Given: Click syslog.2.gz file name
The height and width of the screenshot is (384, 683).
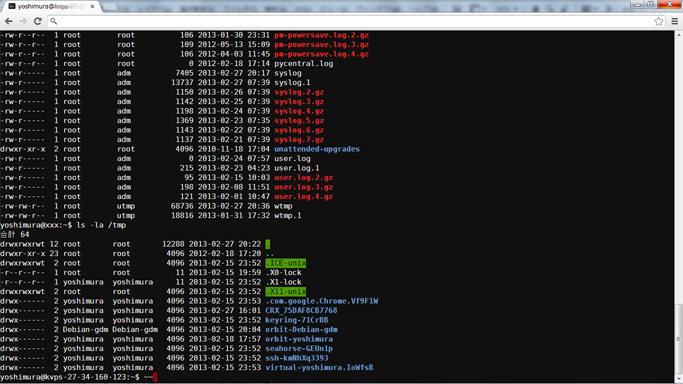Looking at the screenshot, I should (299, 92).
